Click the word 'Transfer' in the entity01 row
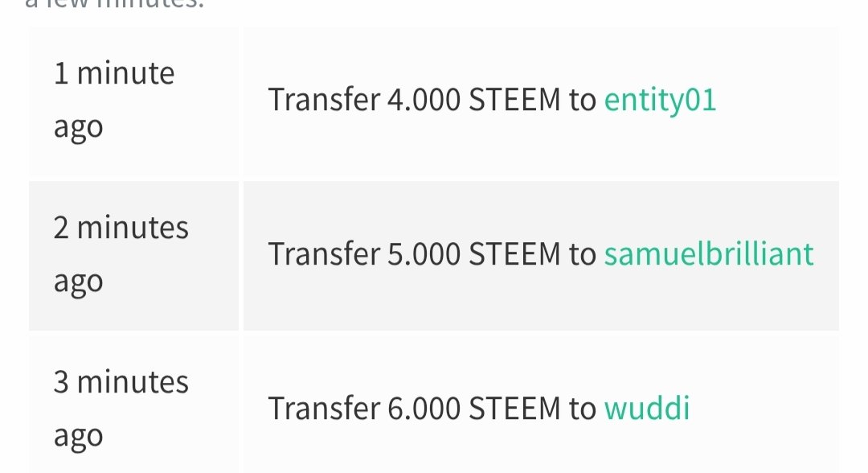Screen dimensions: 868x473 point(325,101)
